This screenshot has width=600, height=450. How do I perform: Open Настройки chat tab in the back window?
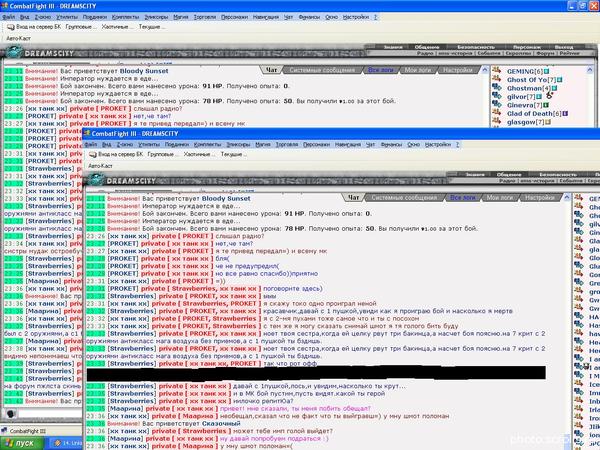(458, 70)
